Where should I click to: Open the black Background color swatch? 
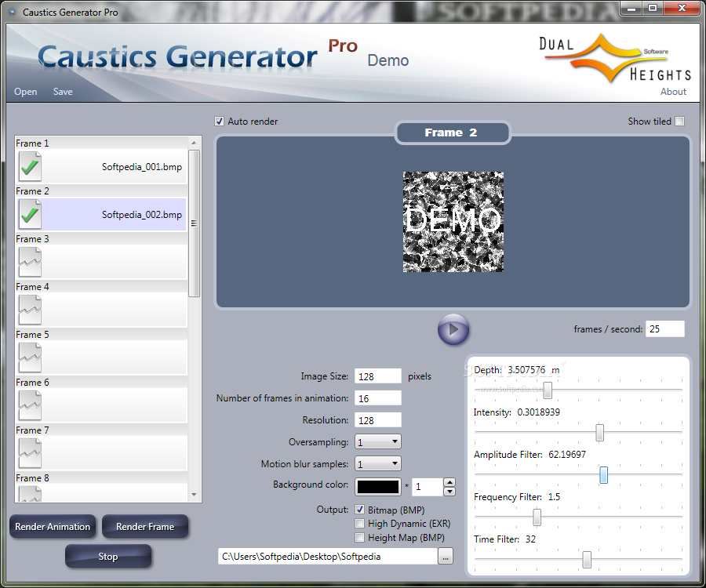(378, 487)
